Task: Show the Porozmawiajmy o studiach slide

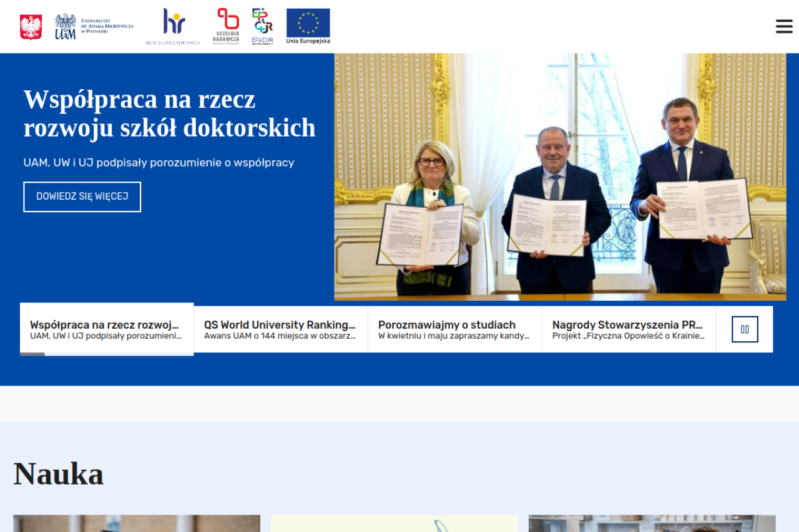Action: click(x=454, y=329)
